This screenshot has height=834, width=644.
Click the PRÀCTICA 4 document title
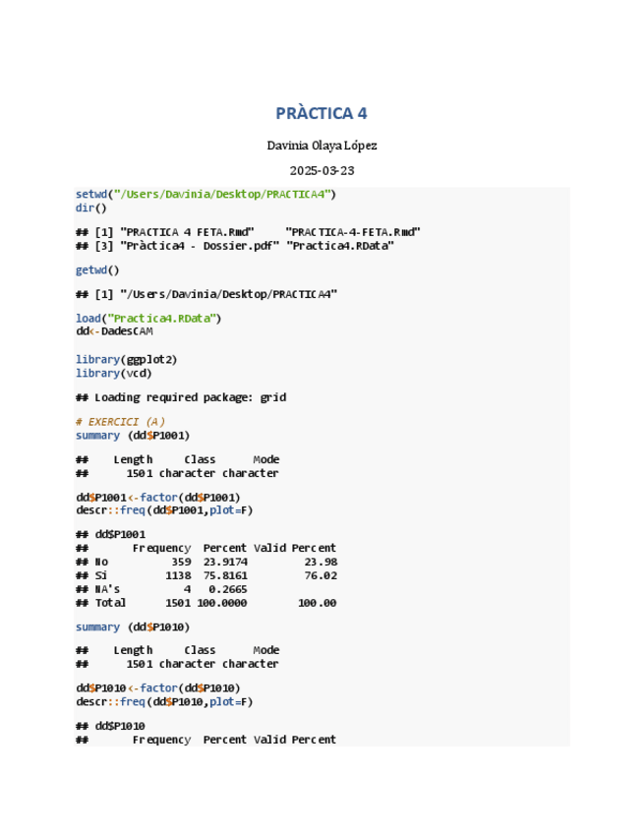322,113
